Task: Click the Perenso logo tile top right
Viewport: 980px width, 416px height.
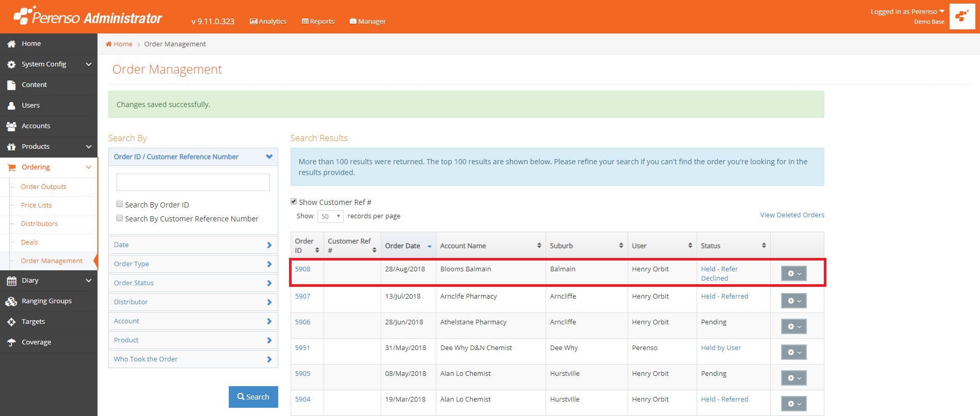Action: 962,16
